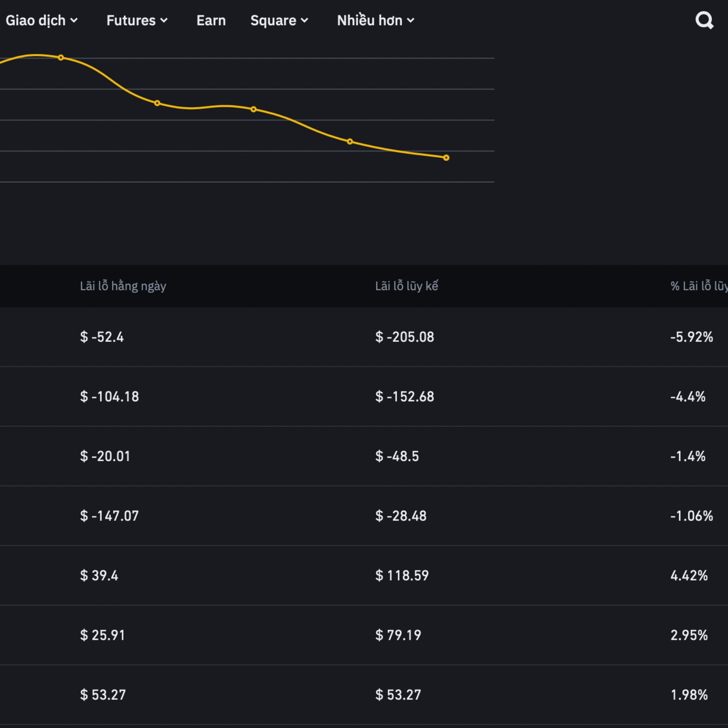This screenshot has width=728, height=728.
Task: Expand the Square dropdown menu
Action: tap(279, 20)
